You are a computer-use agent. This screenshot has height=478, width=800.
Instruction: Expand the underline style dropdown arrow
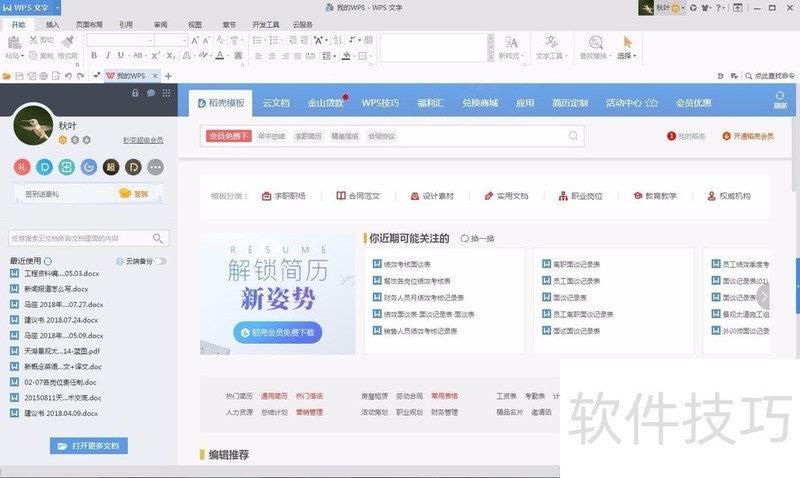(x=128, y=56)
